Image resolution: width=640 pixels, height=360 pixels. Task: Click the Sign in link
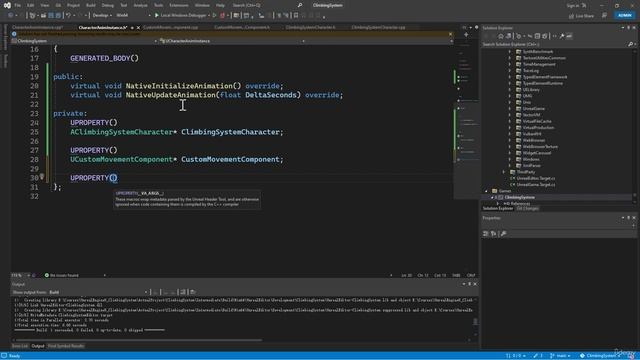coord(573,5)
